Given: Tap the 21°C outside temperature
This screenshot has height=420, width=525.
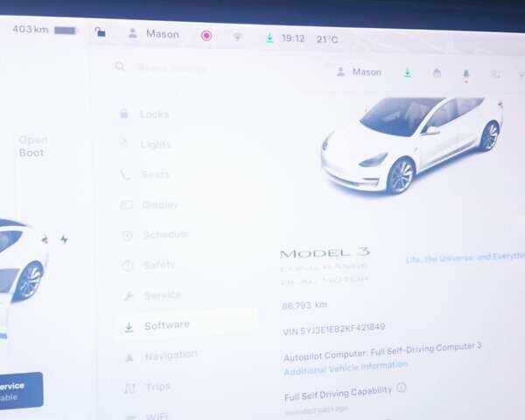Looking at the screenshot, I should (327, 39).
